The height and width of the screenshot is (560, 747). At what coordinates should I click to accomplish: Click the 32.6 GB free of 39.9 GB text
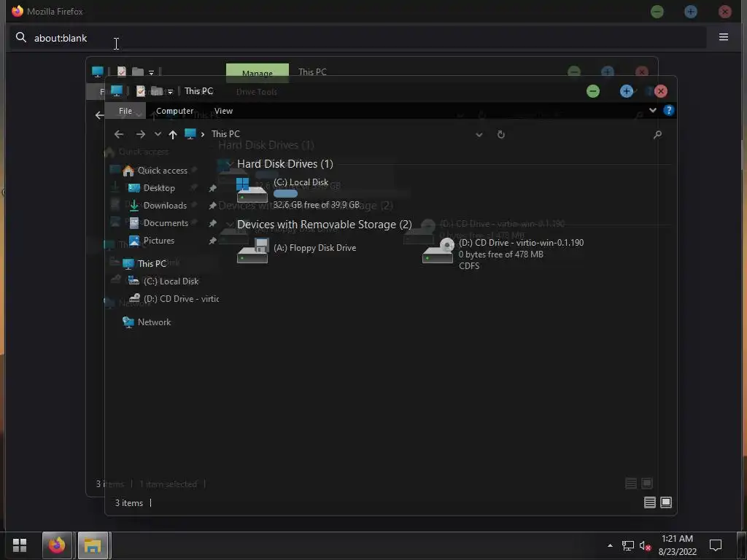pos(317,205)
